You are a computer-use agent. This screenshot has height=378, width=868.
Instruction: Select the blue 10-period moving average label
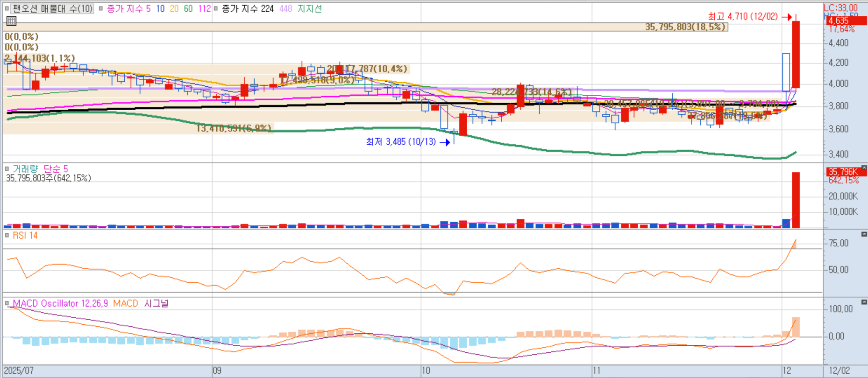(160, 8)
